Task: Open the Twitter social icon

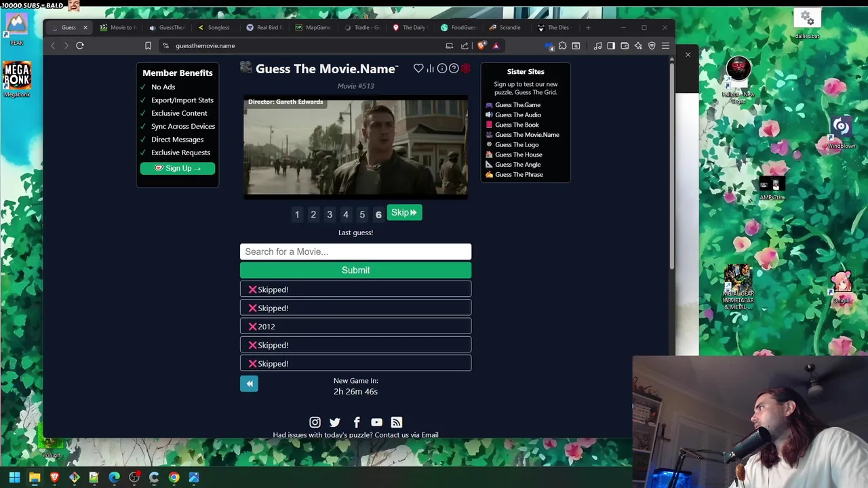Action: click(x=335, y=422)
